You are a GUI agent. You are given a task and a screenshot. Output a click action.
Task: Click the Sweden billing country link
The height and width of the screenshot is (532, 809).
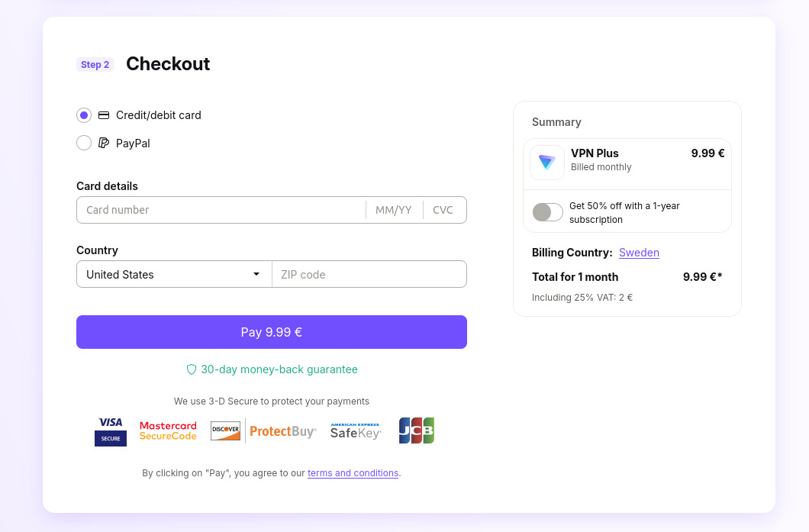point(639,253)
